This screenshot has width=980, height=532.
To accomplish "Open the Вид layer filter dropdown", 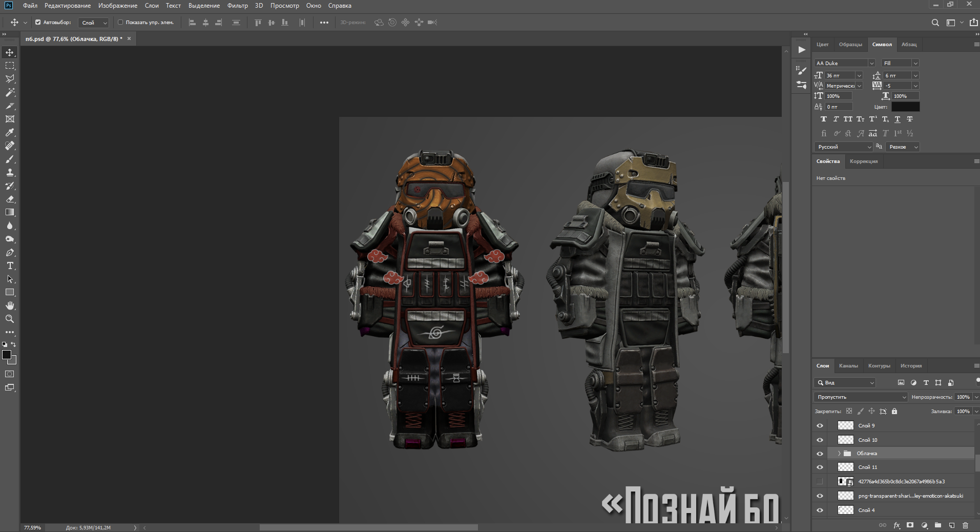I will click(845, 382).
